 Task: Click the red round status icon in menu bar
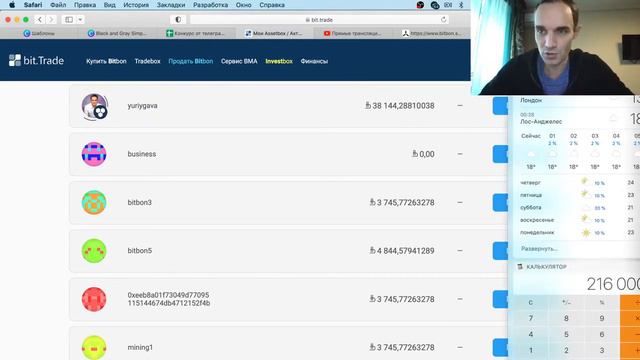(x=420, y=5)
